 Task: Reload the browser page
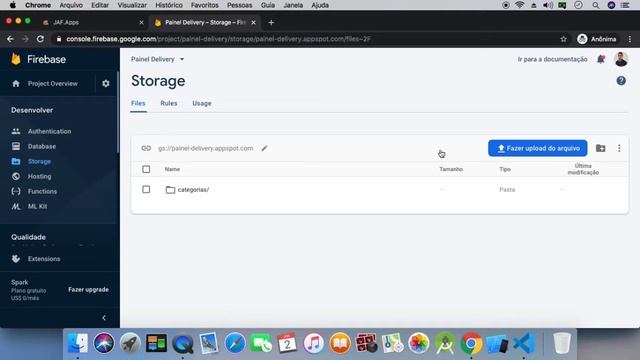tap(40, 39)
